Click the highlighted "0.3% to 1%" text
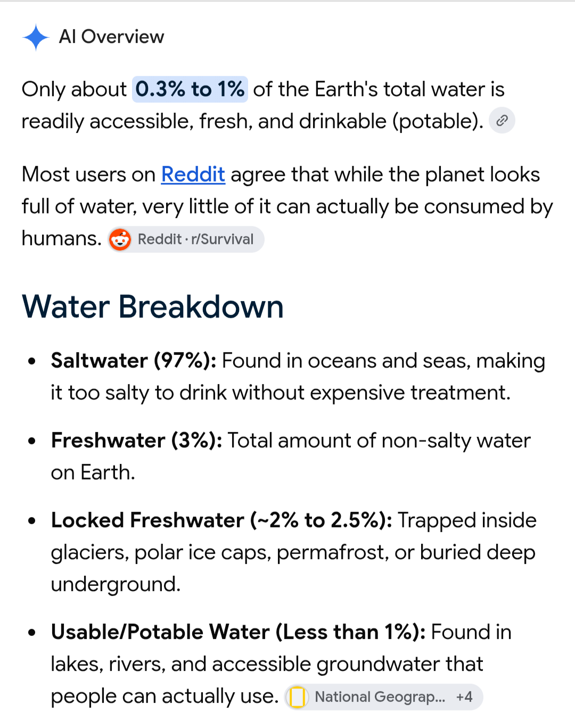 click(190, 89)
